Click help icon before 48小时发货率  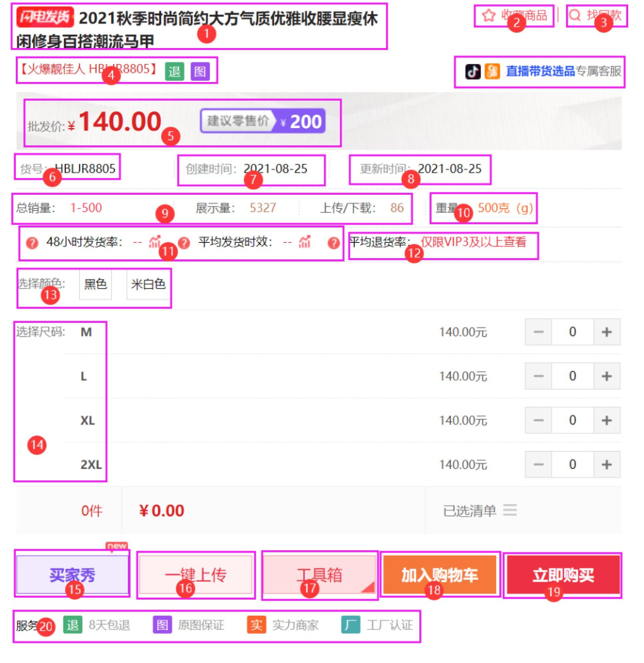pos(32,243)
